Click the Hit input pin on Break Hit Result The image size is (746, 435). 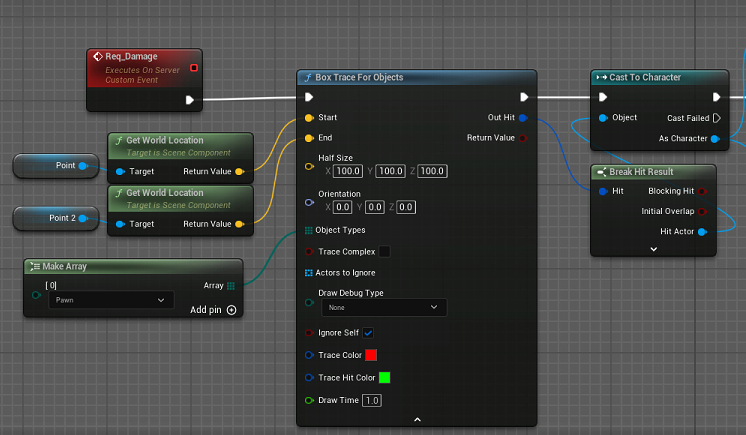[x=603, y=191]
